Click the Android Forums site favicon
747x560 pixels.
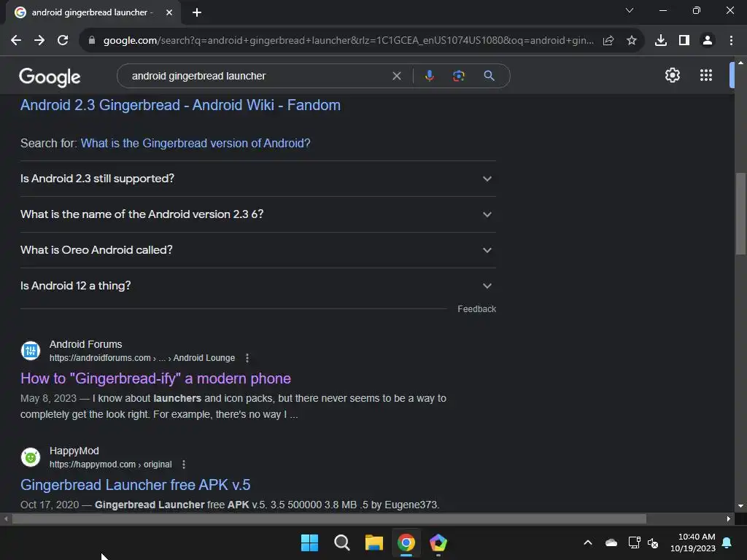pyautogui.click(x=31, y=351)
